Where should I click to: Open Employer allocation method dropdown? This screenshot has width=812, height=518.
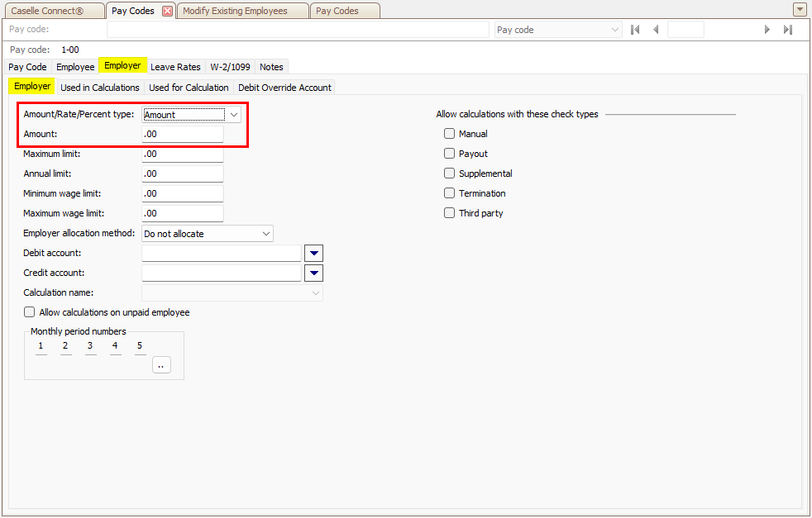(265, 234)
